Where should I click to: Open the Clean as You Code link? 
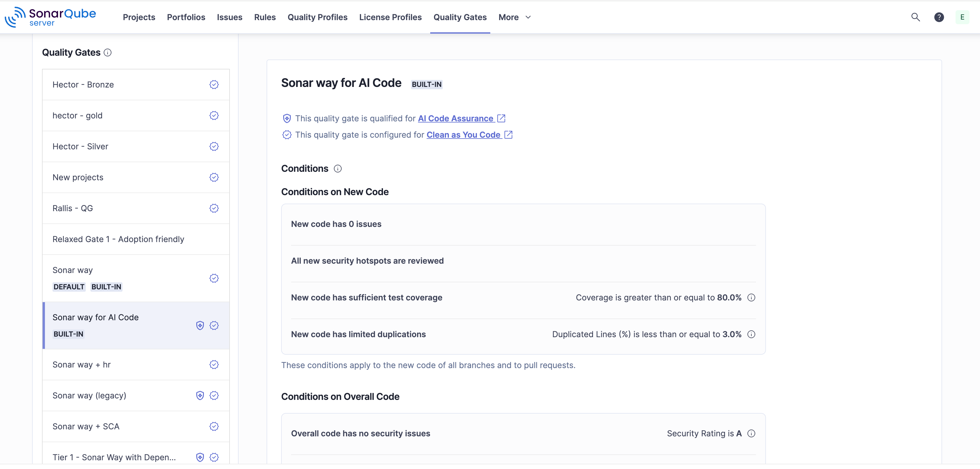463,135
